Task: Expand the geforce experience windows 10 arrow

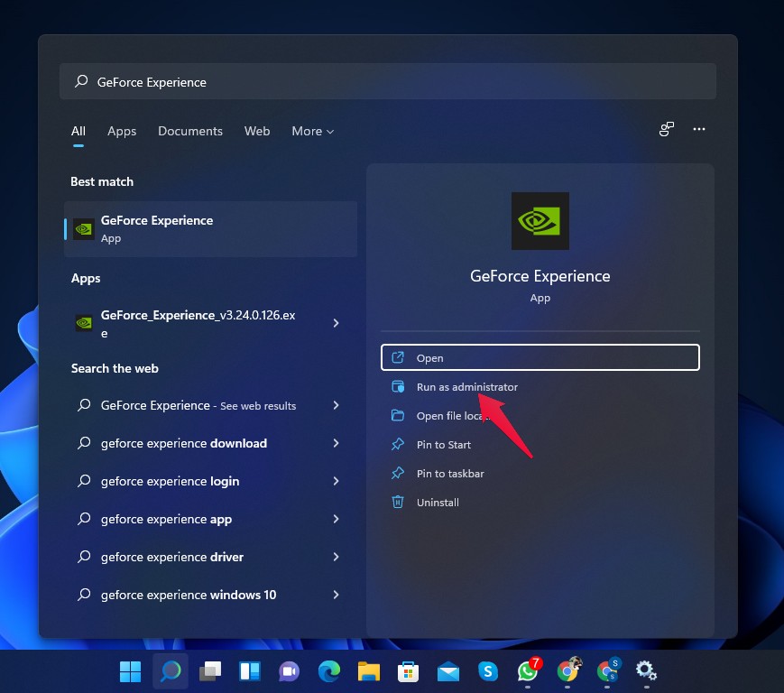Action: tap(336, 595)
